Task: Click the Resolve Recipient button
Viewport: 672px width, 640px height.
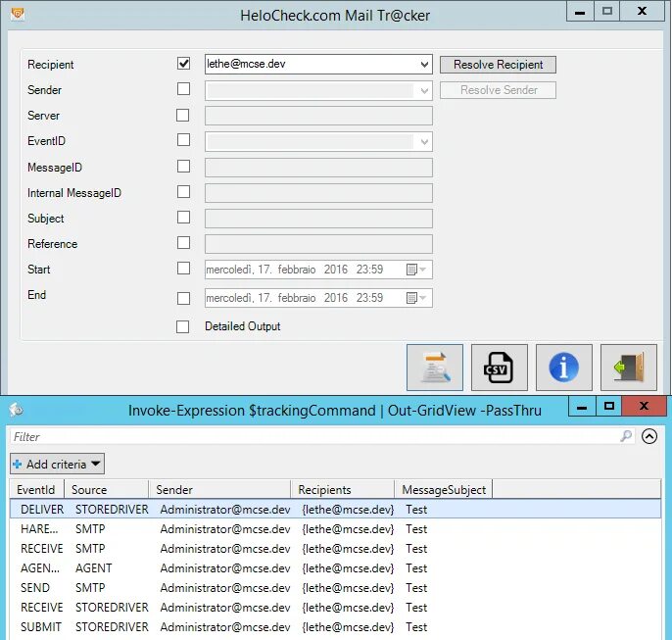Action: coord(498,65)
